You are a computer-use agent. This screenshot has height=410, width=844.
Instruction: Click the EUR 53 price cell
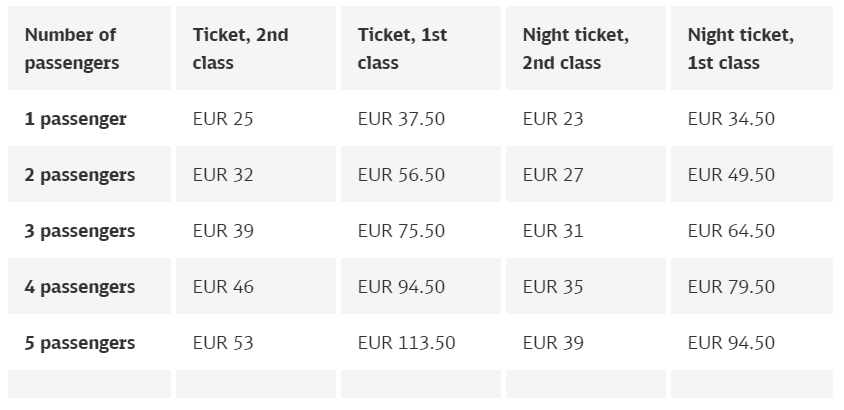tap(223, 343)
